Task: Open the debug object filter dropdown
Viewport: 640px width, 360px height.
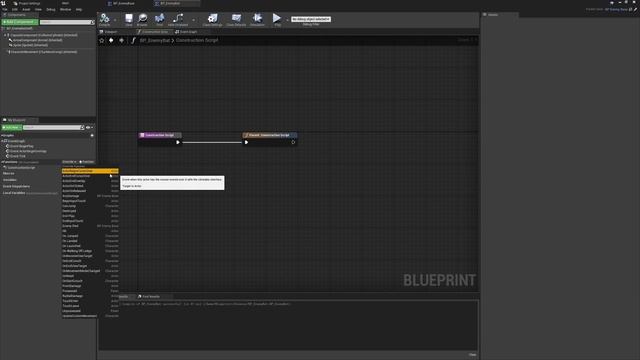Action: (311, 19)
